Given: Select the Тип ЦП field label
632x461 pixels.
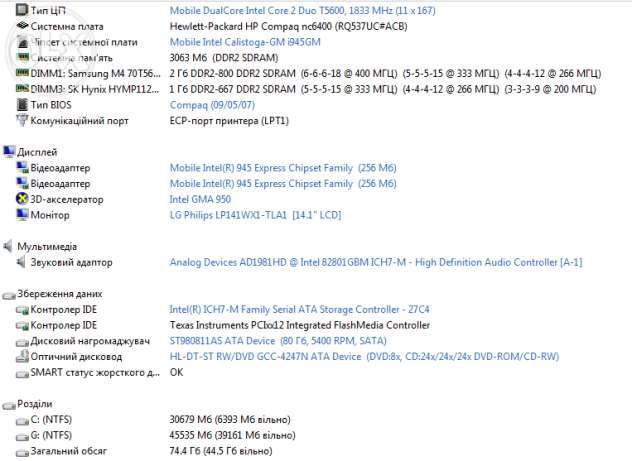Looking at the screenshot, I should [48, 10].
